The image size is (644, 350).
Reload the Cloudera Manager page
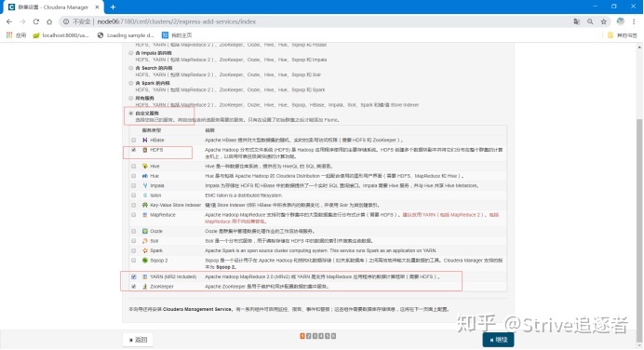(36, 21)
